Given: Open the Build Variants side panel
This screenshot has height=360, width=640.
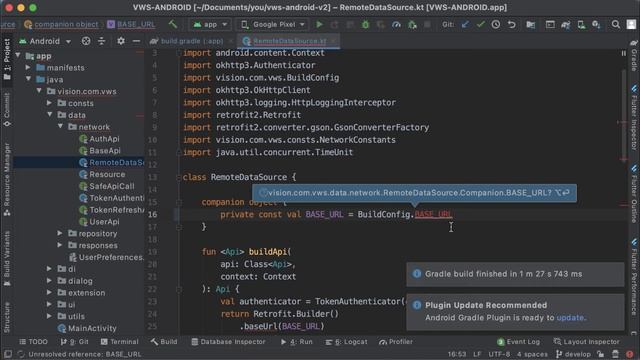Looking at the screenshot, I should point(7,259).
